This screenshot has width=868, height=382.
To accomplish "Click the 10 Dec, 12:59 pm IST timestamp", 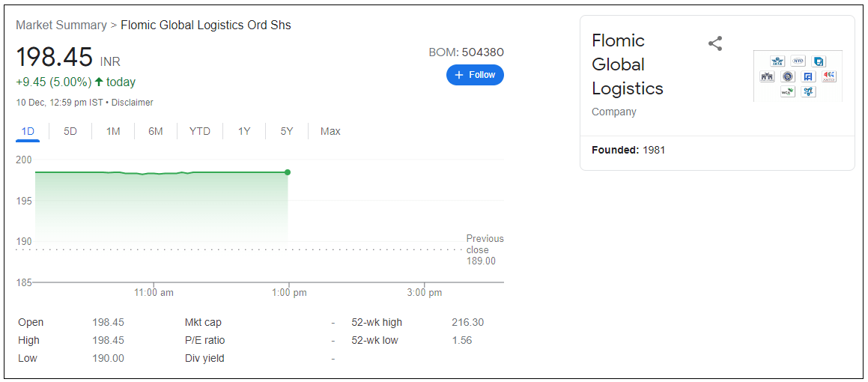I will [60, 103].
